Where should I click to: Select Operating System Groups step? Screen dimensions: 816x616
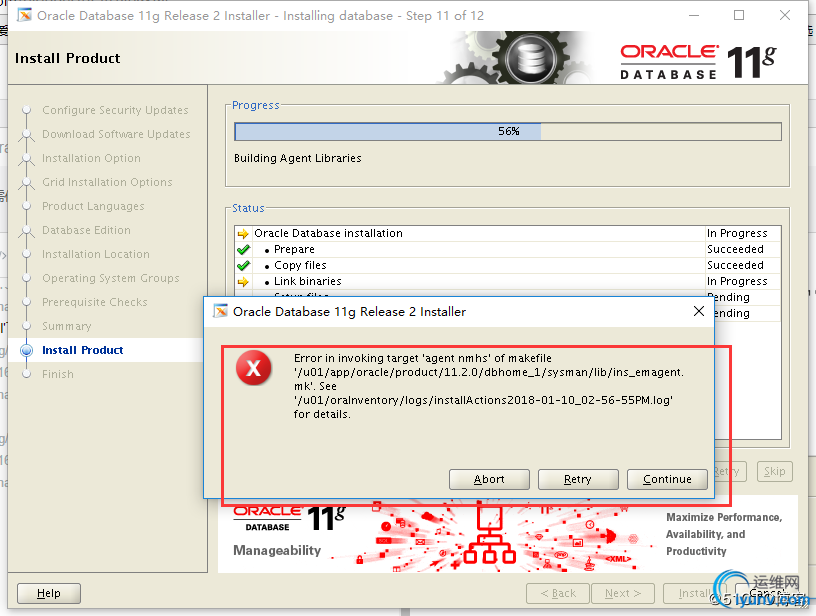tap(111, 278)
